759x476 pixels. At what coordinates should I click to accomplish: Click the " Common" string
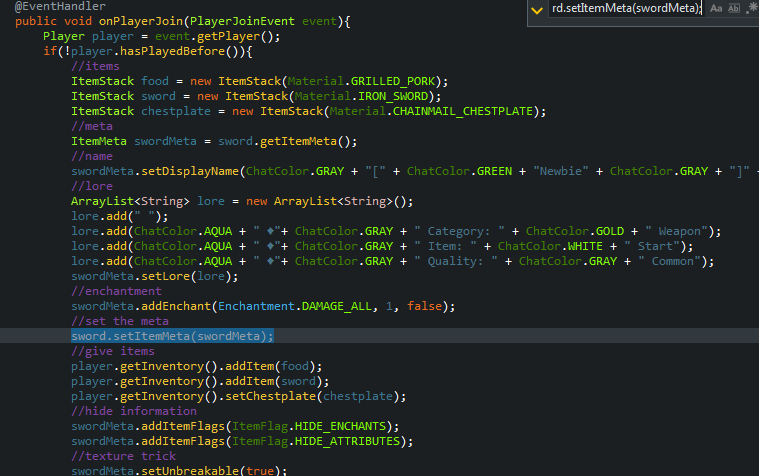pos(669,261)
